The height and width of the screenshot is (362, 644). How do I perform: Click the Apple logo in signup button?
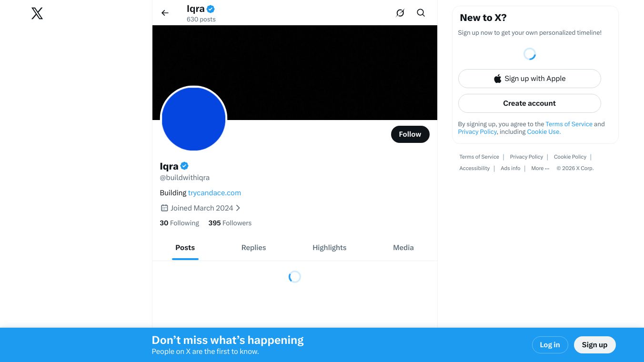[497, 79]
